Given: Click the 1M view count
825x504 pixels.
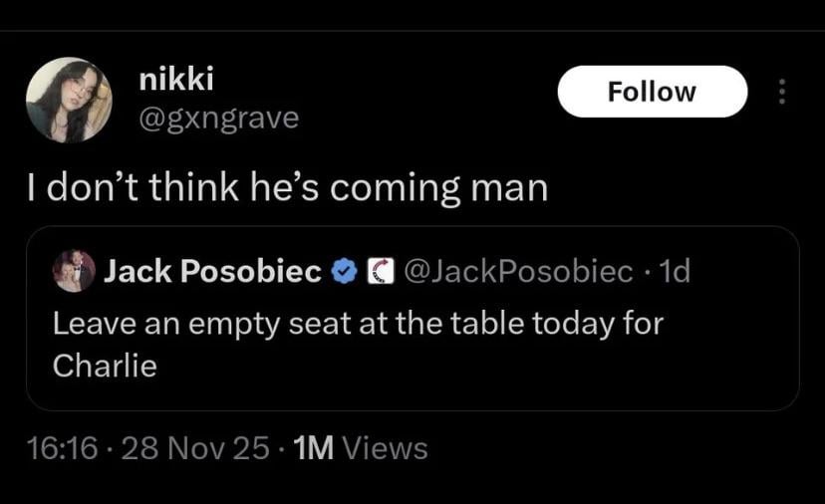Looking at the screenshot, I should [x=315, y=448].
